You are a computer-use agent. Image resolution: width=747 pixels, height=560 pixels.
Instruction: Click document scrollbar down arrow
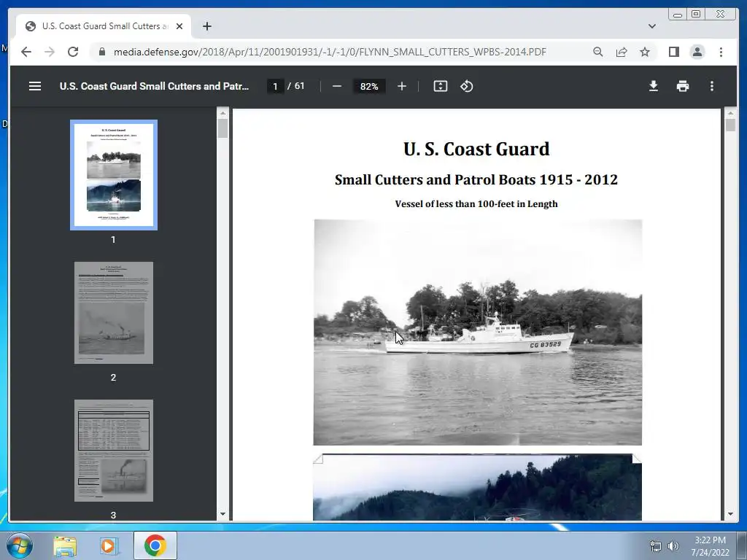pos(730,514)
